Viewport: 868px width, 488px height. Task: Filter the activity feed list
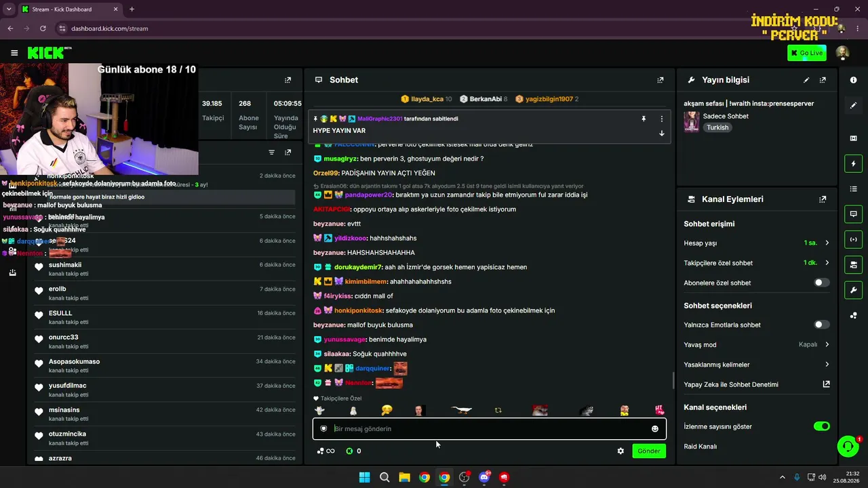[x=272, y=152]
